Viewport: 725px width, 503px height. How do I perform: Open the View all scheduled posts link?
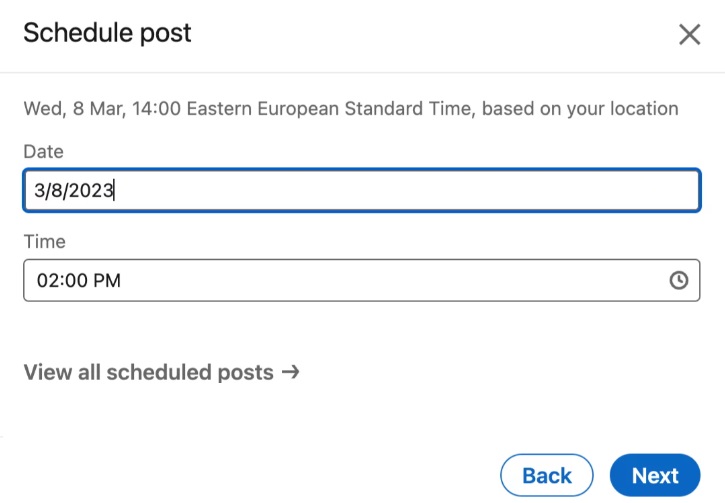[x=161, y=372]
